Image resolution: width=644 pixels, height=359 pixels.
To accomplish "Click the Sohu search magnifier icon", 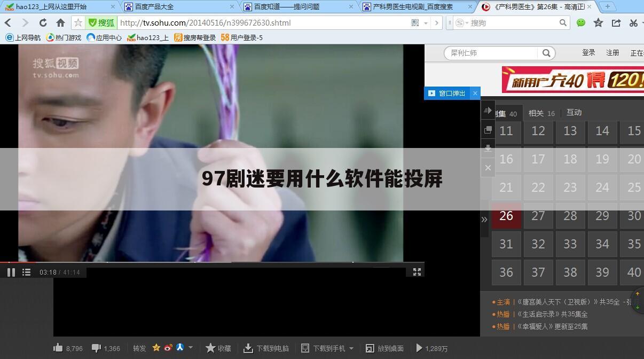I will [x=546, y=53].
